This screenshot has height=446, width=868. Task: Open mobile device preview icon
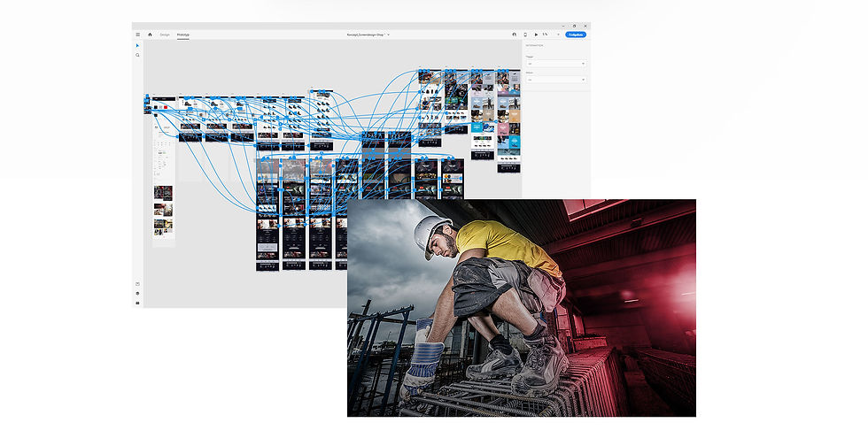525,35
